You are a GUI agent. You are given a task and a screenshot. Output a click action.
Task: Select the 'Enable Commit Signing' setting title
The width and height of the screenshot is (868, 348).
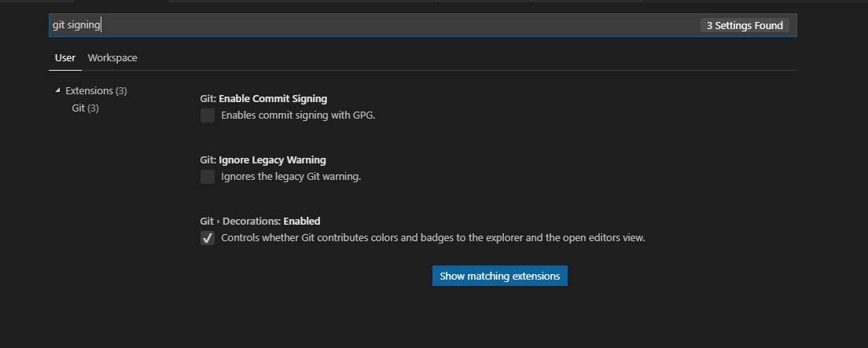pyautogui.click(x=273, y=98)
